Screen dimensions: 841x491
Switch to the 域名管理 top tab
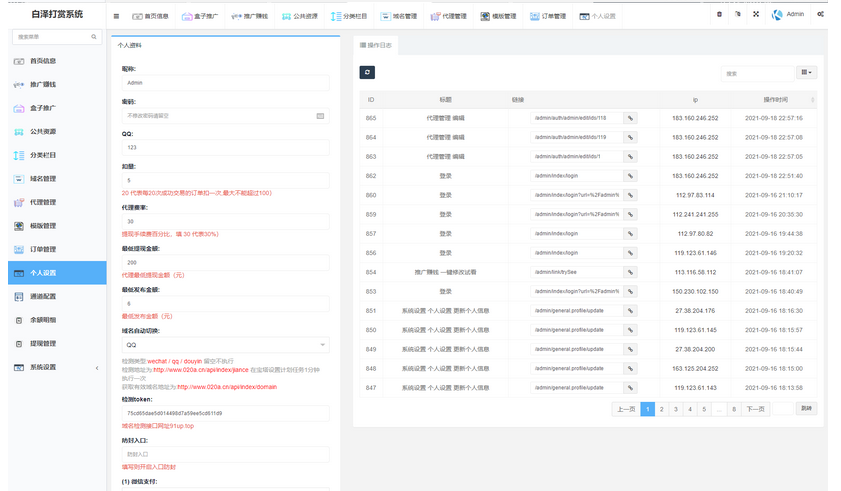pos(399,16)
